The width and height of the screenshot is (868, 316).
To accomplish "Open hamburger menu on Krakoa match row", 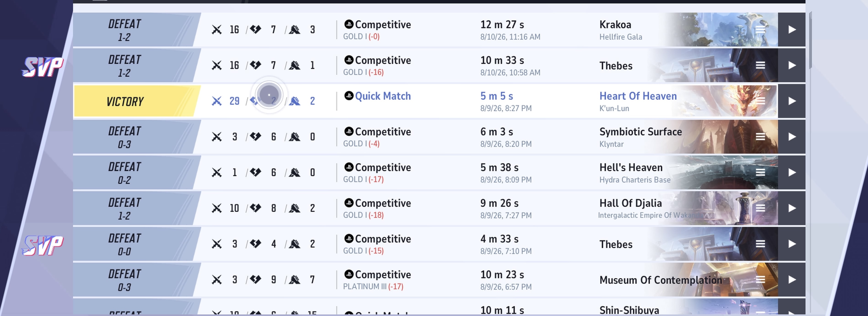I will click(x=760, y=30).
